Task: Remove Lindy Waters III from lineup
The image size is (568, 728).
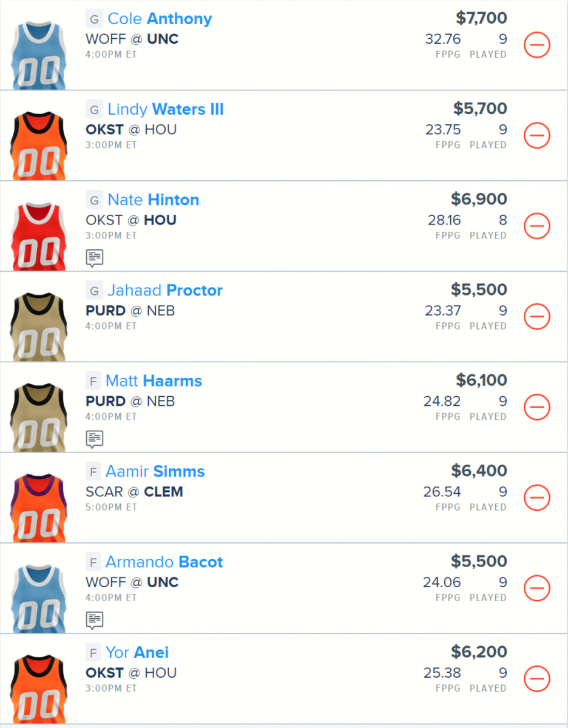Action: pyautogui.click(x=537, y=136)
